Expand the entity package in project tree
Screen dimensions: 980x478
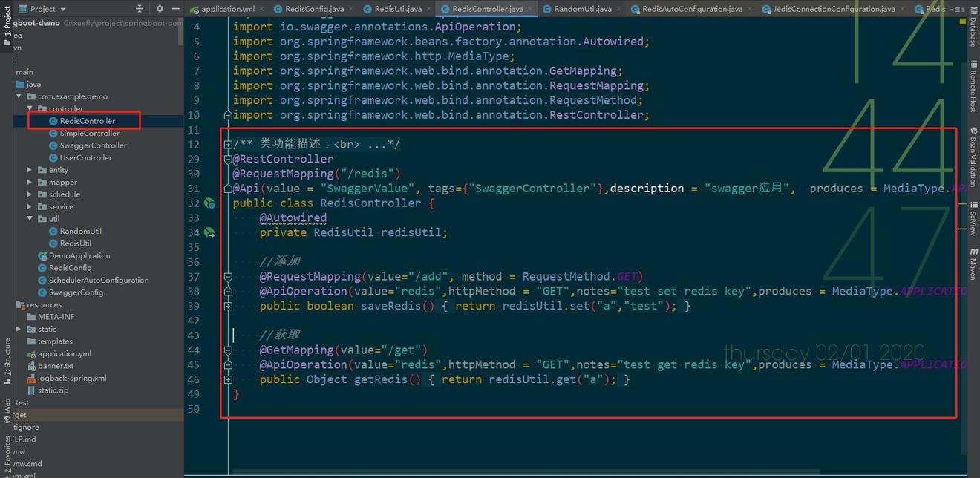(x=30, y=170)
